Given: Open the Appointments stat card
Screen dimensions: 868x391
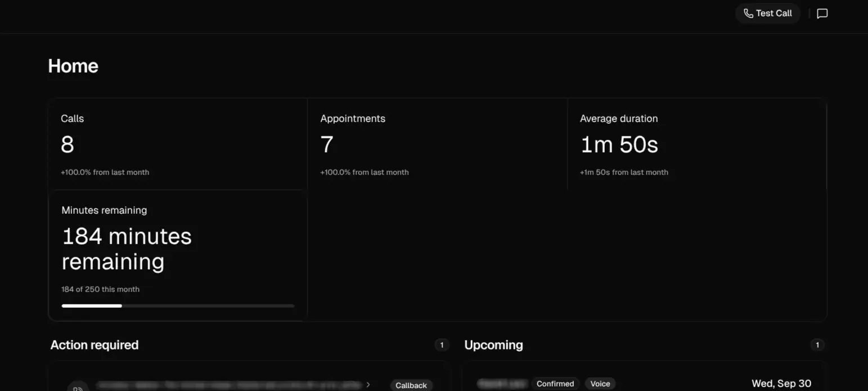Looking at the screenshot, I should [438, 144].
